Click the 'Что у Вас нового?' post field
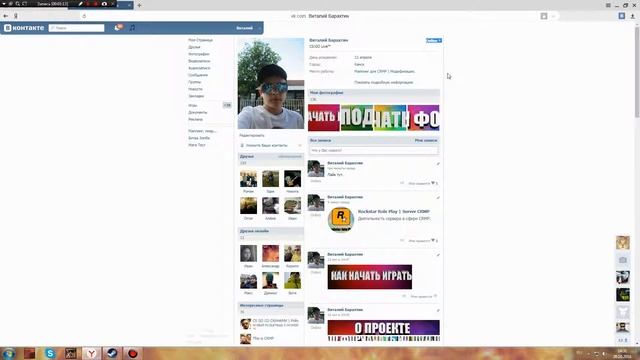Image resolution: width=640 pixels, height=360 pixels. click(374, 151)
